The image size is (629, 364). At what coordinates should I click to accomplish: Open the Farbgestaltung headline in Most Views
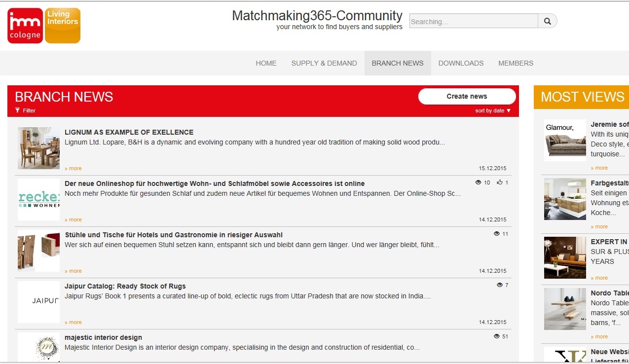pyautogui.click(x=610, y=183)
